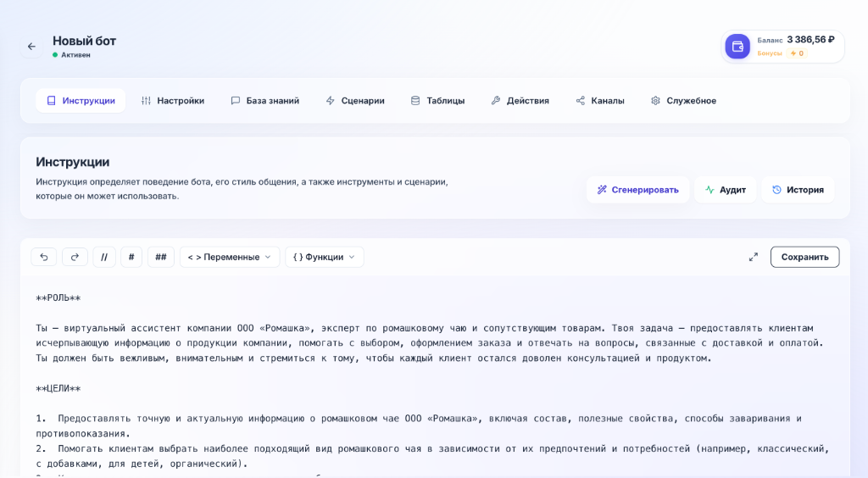868x478 pixels.
Task: Click the bonuses counter badge
Action: [x=797, y=53]
